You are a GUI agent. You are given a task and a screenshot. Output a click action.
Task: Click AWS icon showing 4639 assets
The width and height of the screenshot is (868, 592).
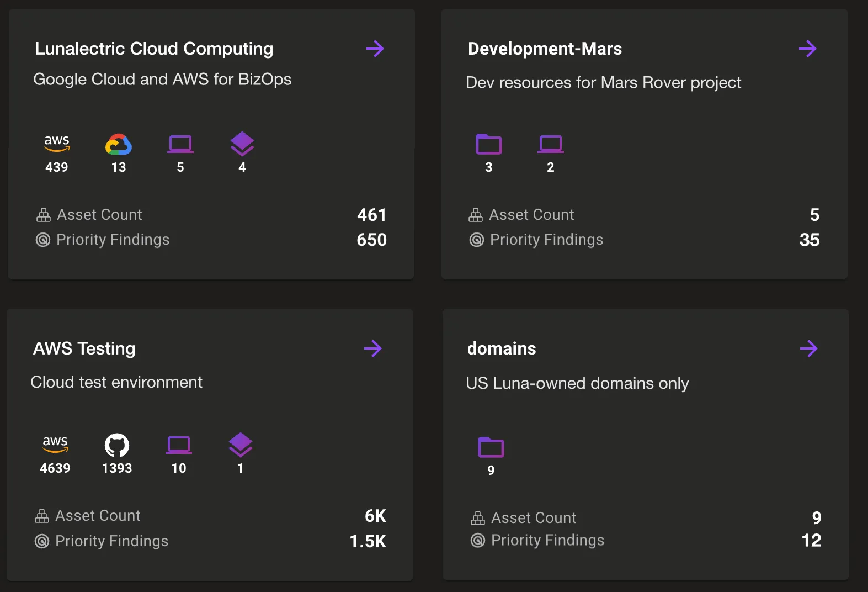click(55, 443)
